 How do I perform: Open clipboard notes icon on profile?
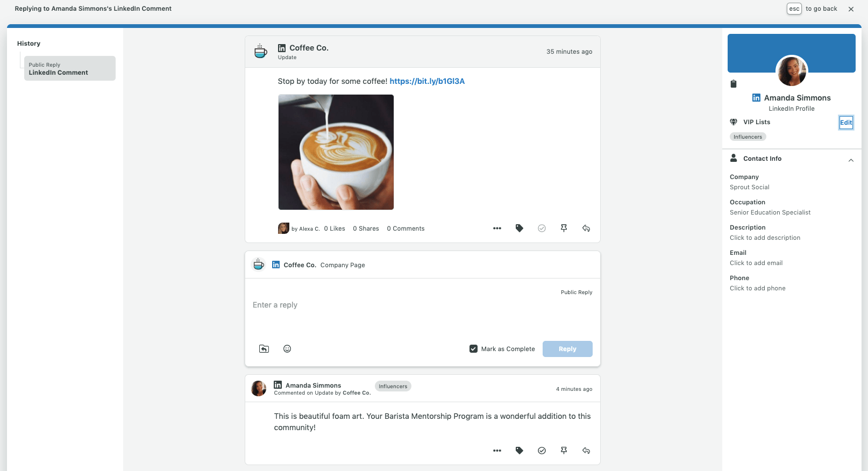click(x=734, y=84)
